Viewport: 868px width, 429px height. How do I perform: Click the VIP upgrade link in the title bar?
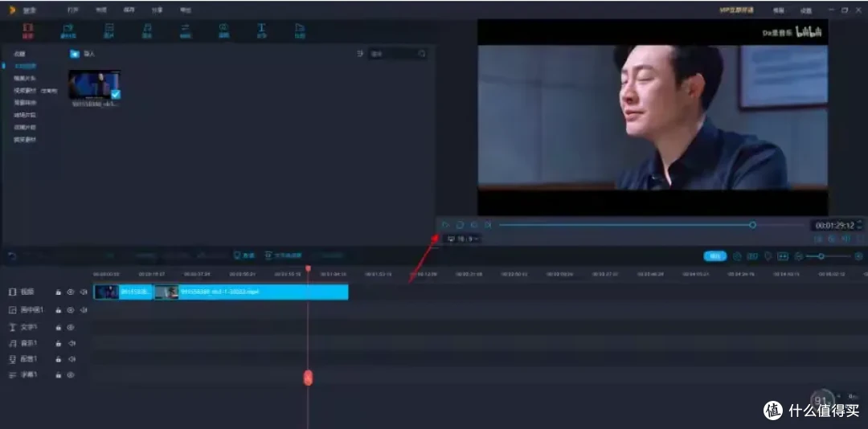pyautogui.click(x=736, y=10)
